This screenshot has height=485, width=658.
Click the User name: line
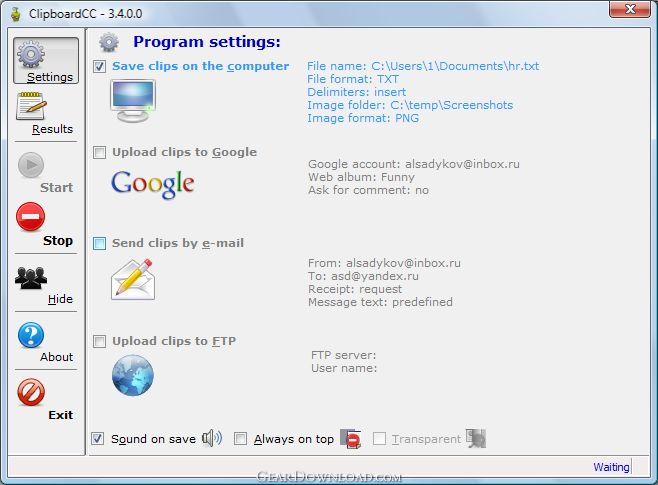tap(344, 369)
